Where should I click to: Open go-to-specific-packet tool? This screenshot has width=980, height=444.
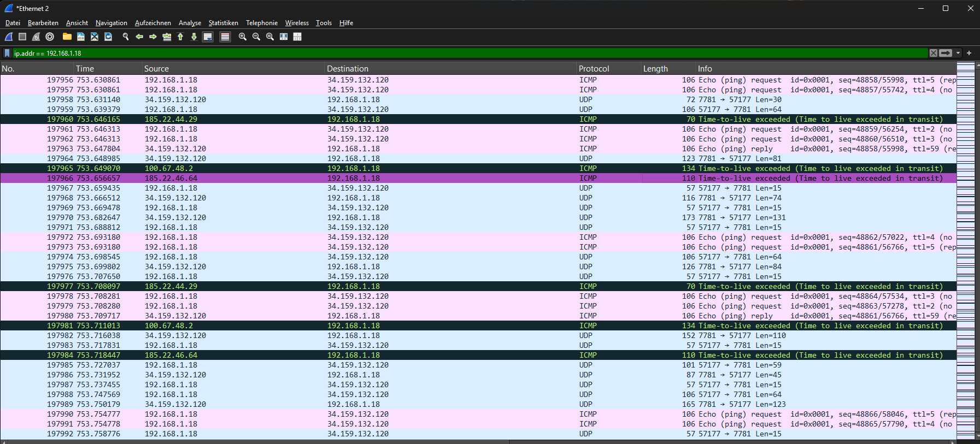point(167,37)
